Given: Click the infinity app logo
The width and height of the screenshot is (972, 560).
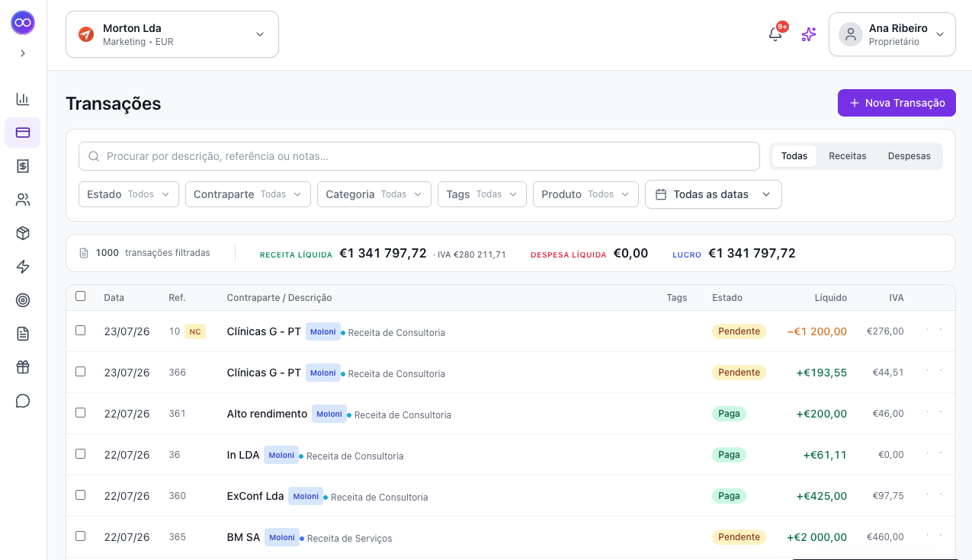Looking at the screenshot, I should click(x=23, y=23).
